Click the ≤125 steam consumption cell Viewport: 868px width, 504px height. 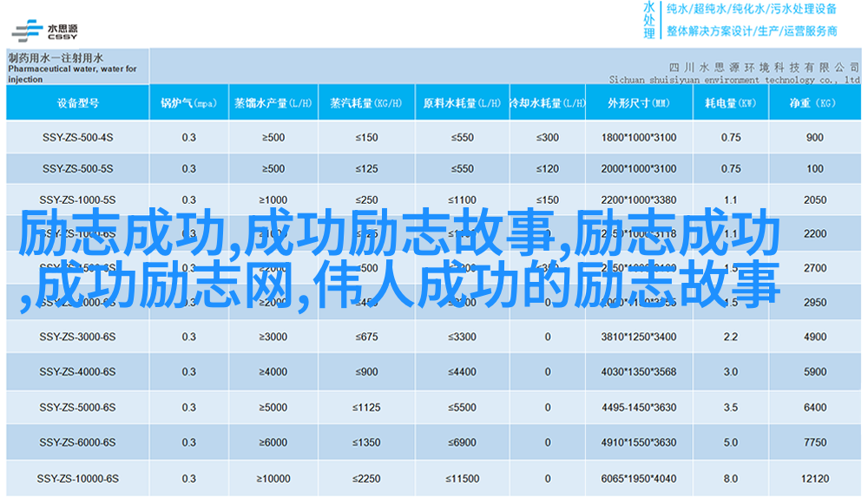tap(366, 169)
